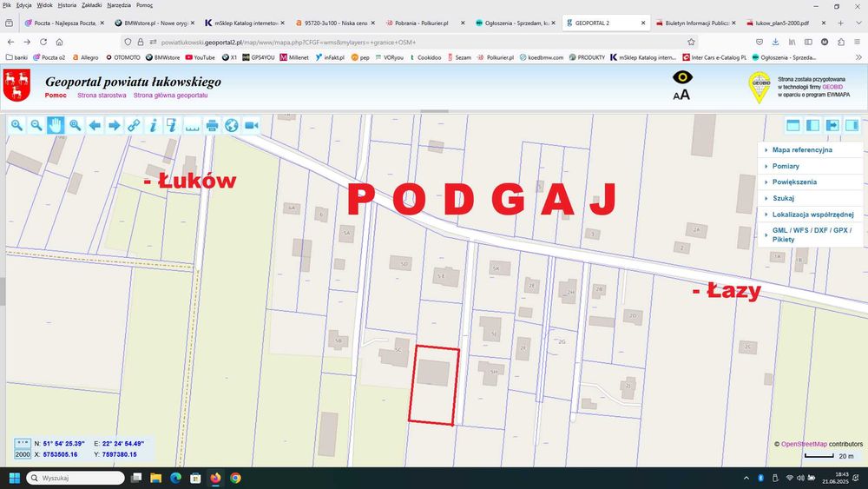Viewport: 868px width, 489px height.
Task: Click the 2000 coordinate system button
Action: click(x=23, y=454)
